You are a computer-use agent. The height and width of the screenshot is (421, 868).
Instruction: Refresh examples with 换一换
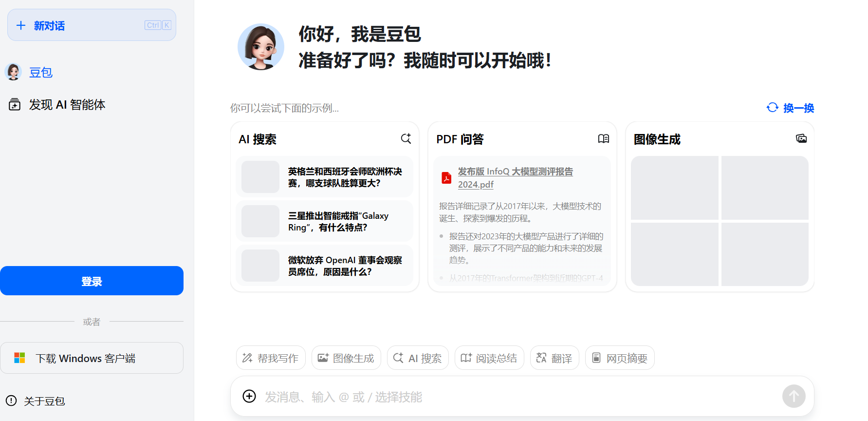click(790, 108)
